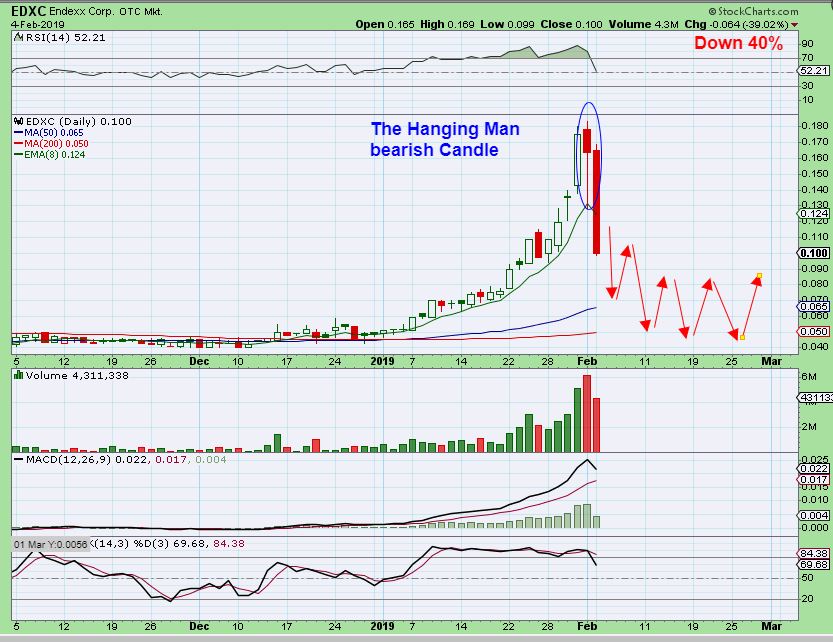Click the RSI indicator icon beside RSI(14)
The height and width of the screenshot is (642, 833).
(x=19, y=37)
